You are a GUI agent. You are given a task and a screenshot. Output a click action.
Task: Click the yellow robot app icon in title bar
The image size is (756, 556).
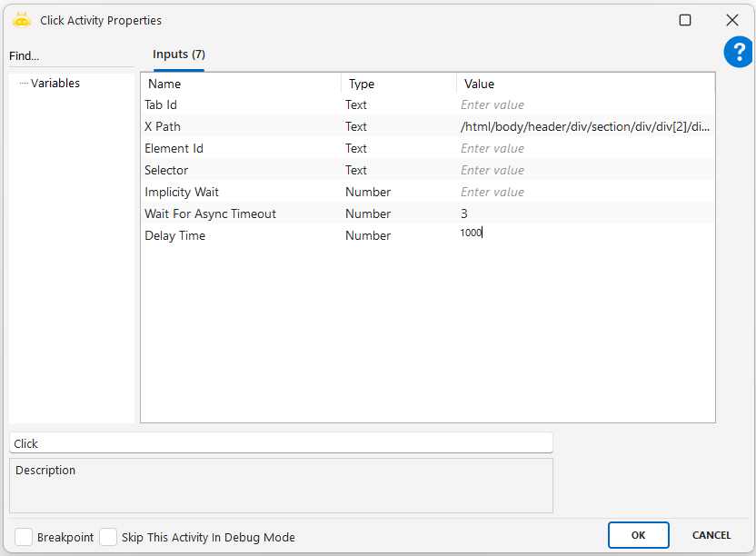(x=22, y=20)
